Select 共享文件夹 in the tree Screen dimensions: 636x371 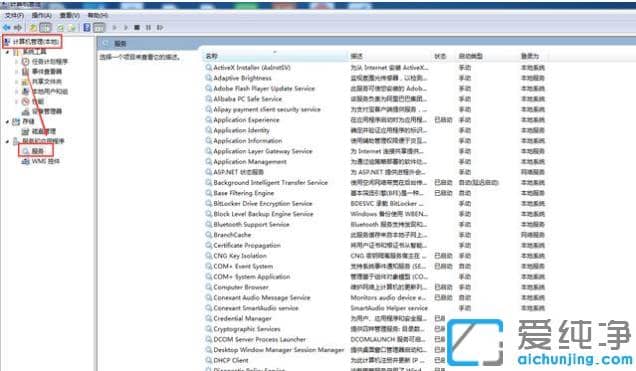point(47,81)
